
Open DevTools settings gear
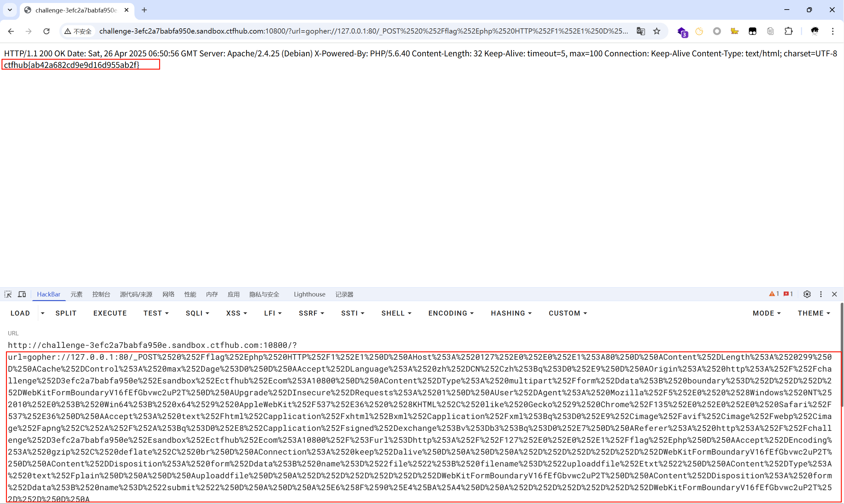(807, 294)
